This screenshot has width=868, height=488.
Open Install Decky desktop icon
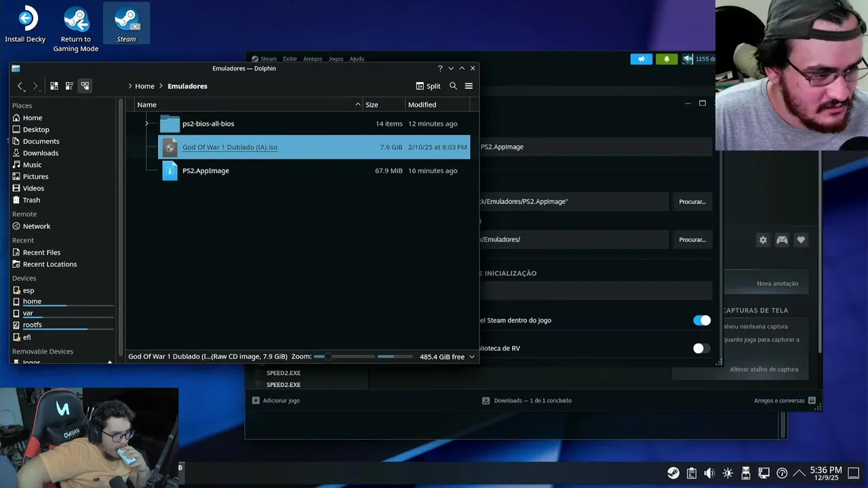26,26
